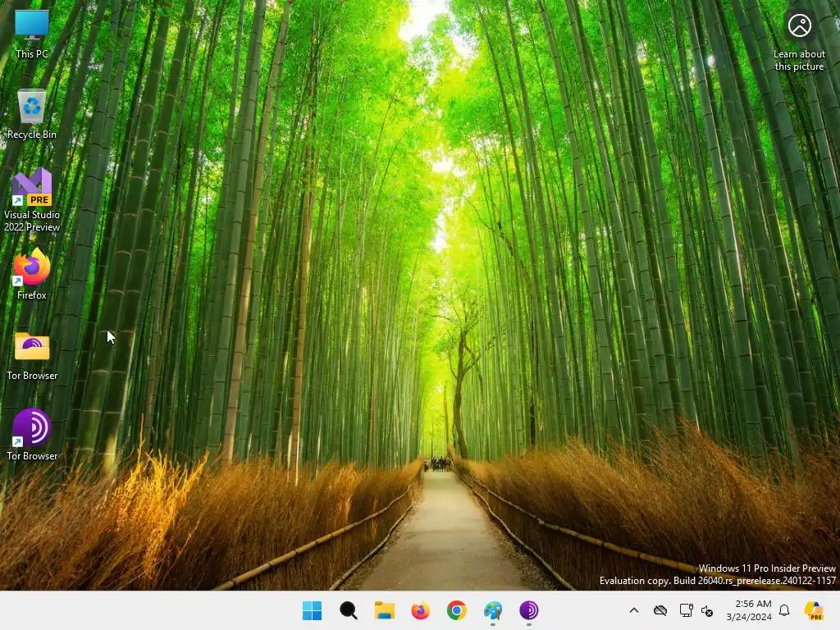Show hidden system tray icons
Viewport: 840px width, 630px height.
(x=634, y=610)
